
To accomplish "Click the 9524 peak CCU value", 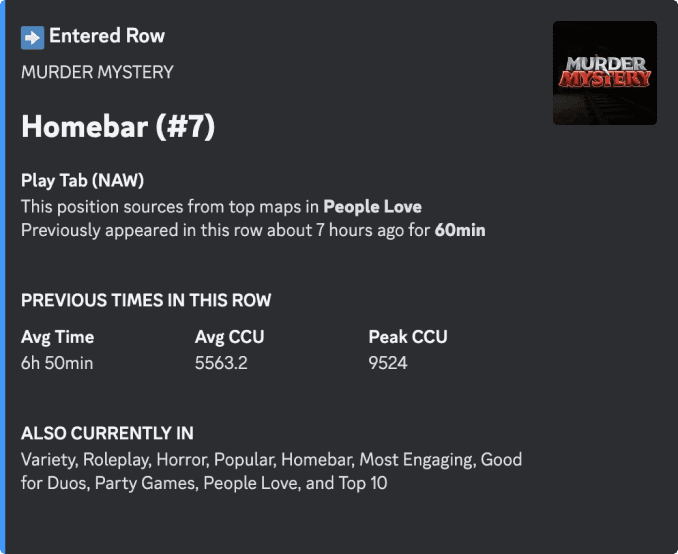I will [388, 363].
